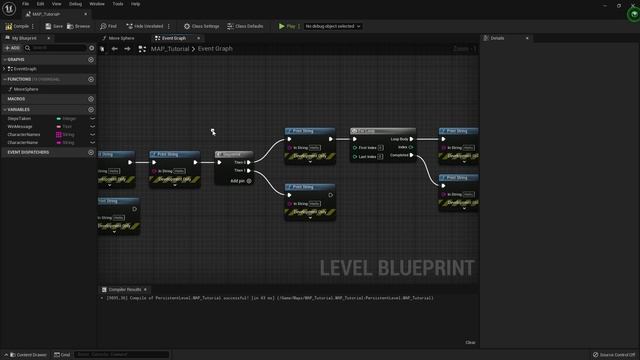
Task: Click Add pin on the Sequence node
Action: tap(241, 181)
